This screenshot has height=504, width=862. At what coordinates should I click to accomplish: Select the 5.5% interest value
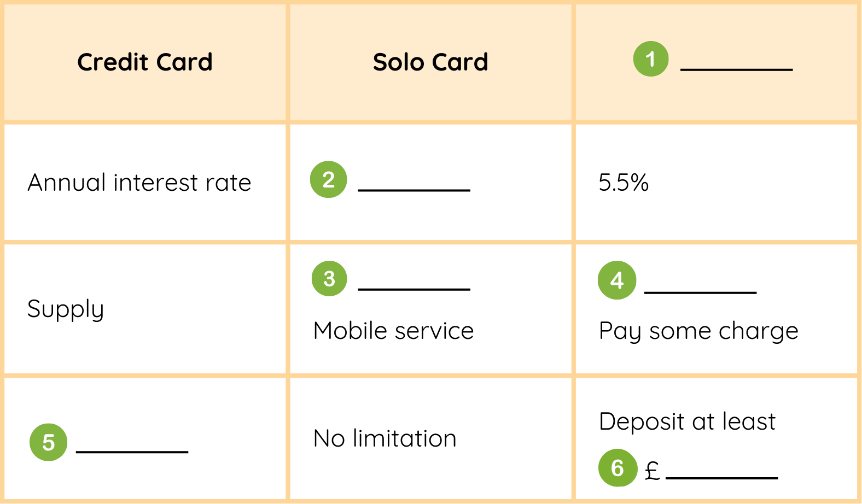(624, 183)
